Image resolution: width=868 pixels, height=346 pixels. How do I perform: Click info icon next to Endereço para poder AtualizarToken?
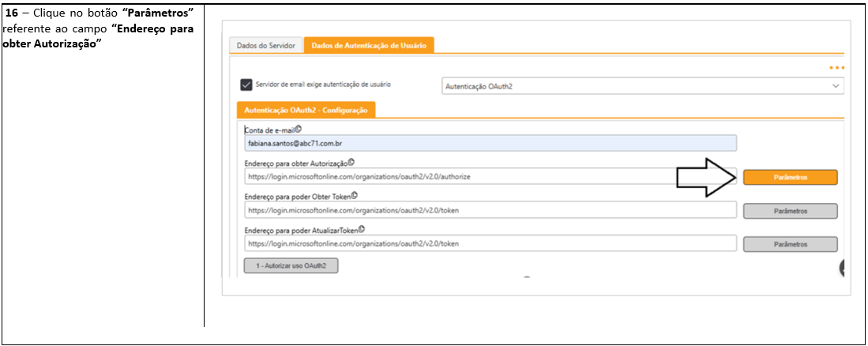(x=362, y=228)
